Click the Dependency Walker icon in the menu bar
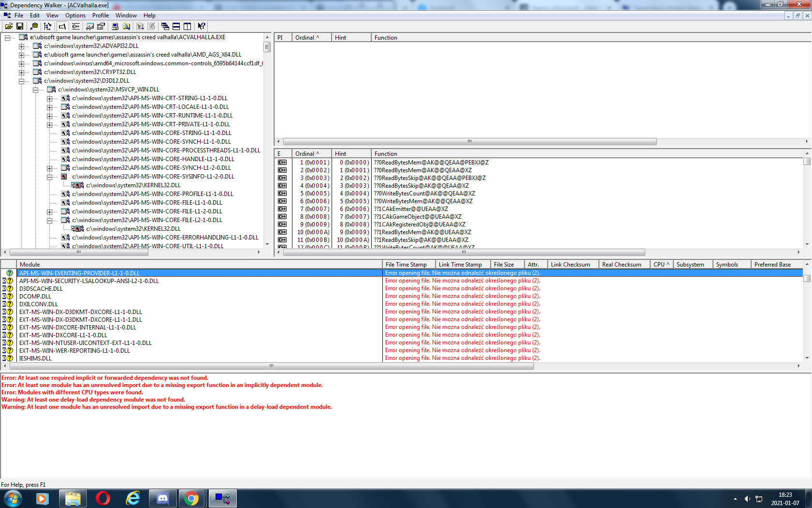812x508 pixels. 7,15
